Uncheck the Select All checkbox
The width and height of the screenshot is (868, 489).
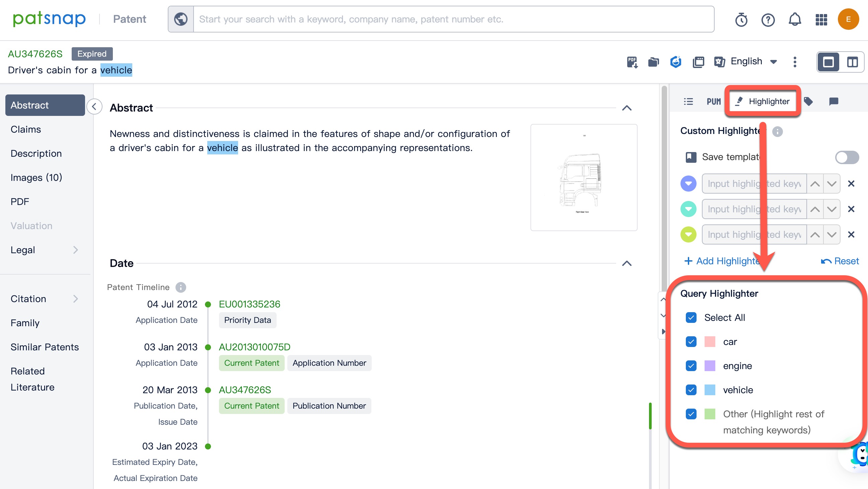pos(691,318)
